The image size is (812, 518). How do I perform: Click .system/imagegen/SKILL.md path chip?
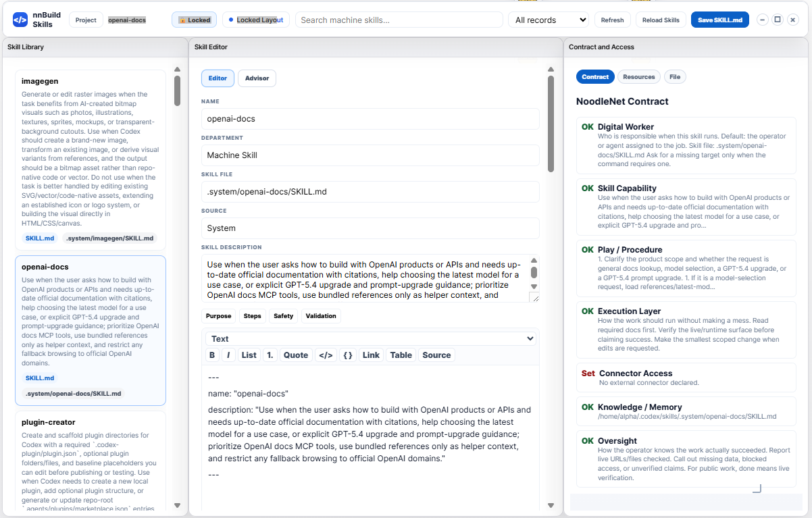109,238
